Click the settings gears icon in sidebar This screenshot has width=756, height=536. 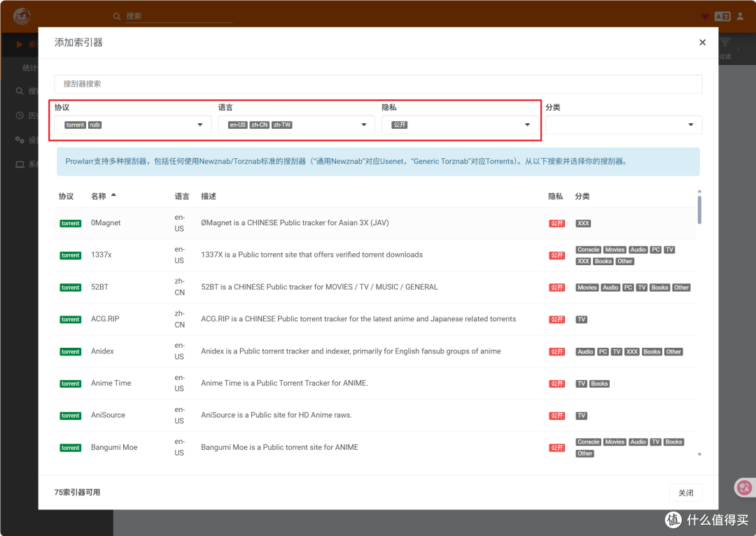pos(20,140)
